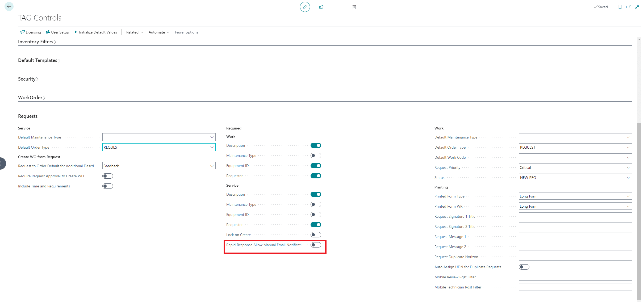
Task: Click the Request Message 1 input field
Action: point(575,237)
